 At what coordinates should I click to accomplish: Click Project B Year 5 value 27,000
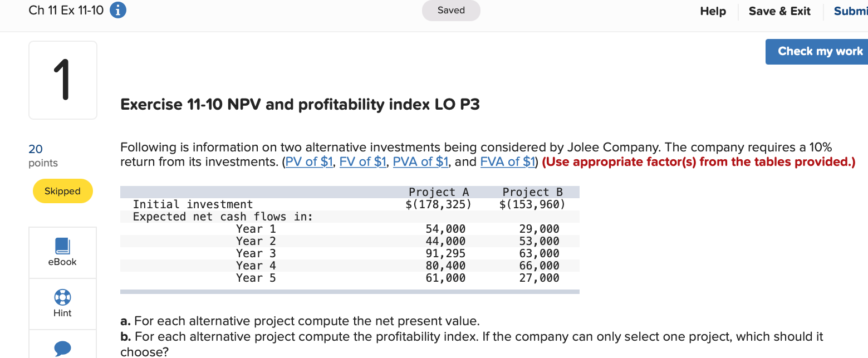point(539,278)
